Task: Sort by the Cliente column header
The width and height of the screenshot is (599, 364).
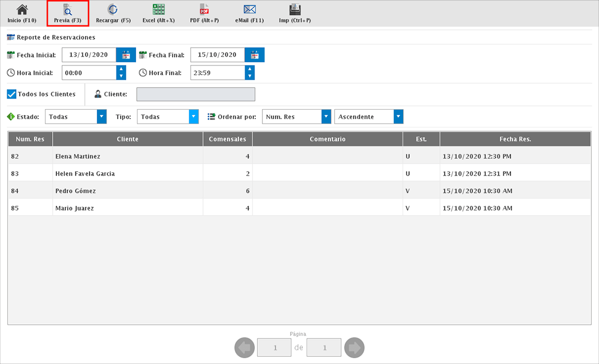Action: [x=128, y=139]
